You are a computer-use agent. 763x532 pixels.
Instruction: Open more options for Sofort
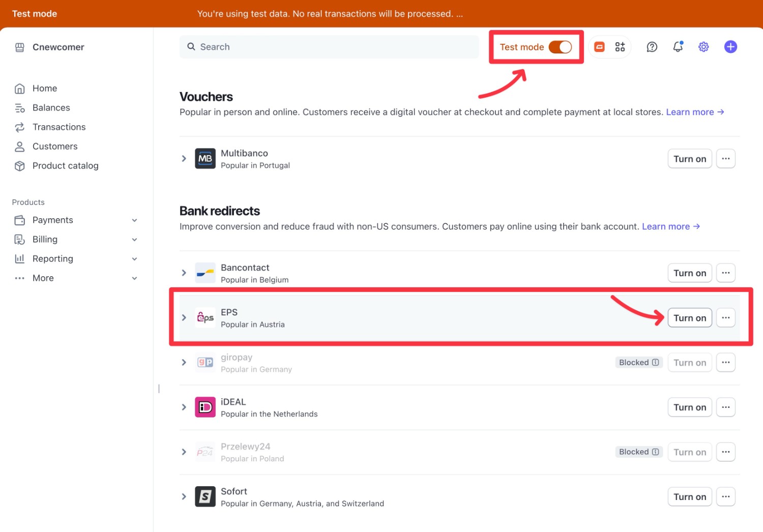tap(726, 497)
